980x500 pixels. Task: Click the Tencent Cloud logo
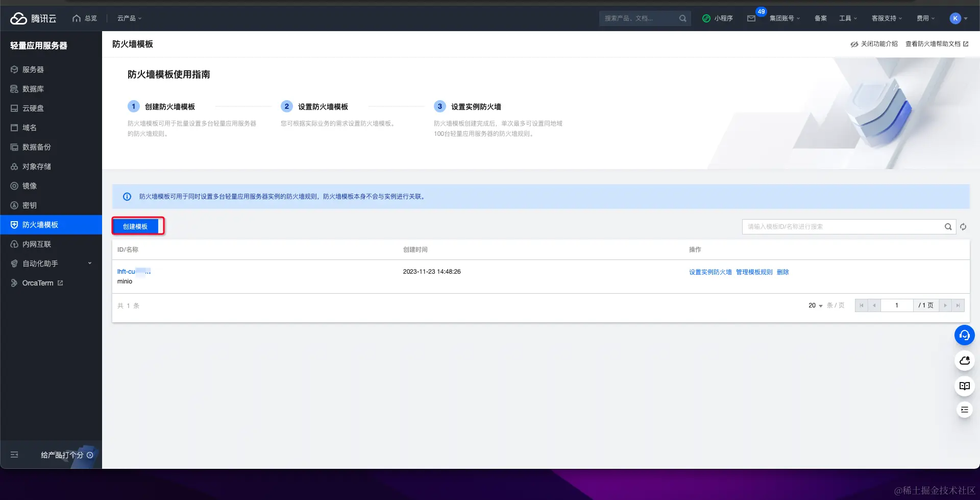click(x=33, y=18)
